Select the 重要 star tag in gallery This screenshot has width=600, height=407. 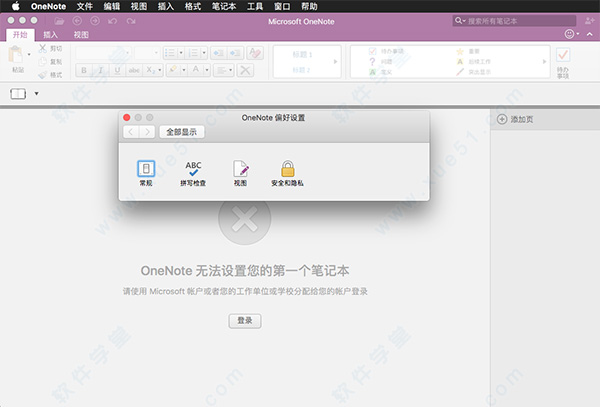468,51
